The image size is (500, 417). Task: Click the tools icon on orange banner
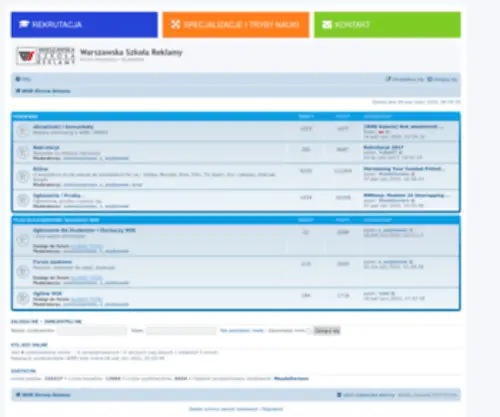pos(175,24)
